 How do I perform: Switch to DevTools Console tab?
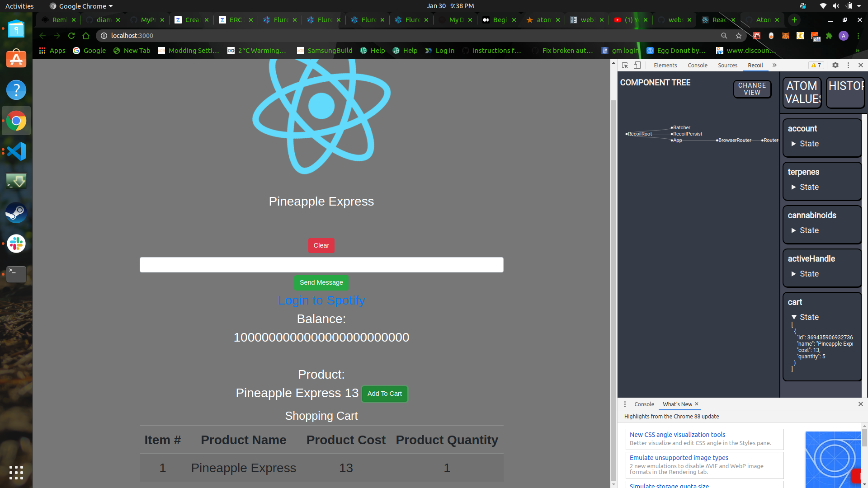pos(698,65)
